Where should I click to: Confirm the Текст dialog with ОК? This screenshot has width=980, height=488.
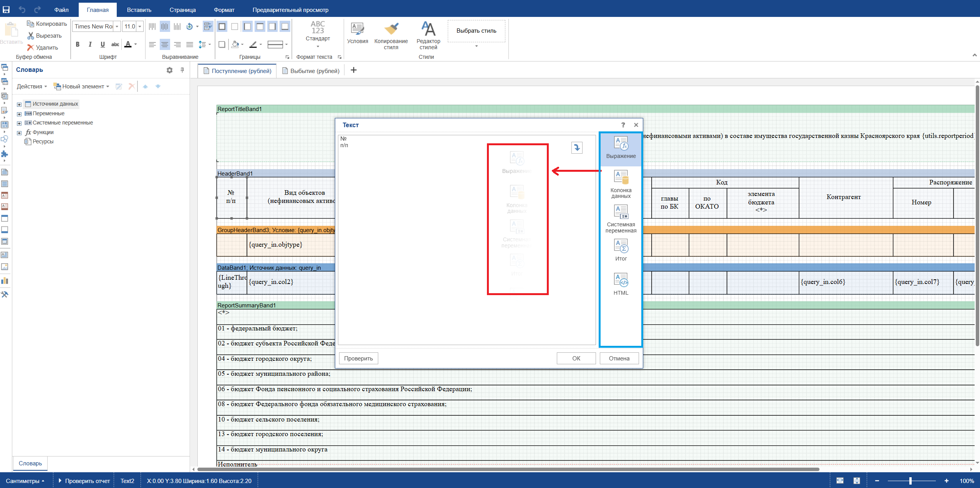[576, 359]
